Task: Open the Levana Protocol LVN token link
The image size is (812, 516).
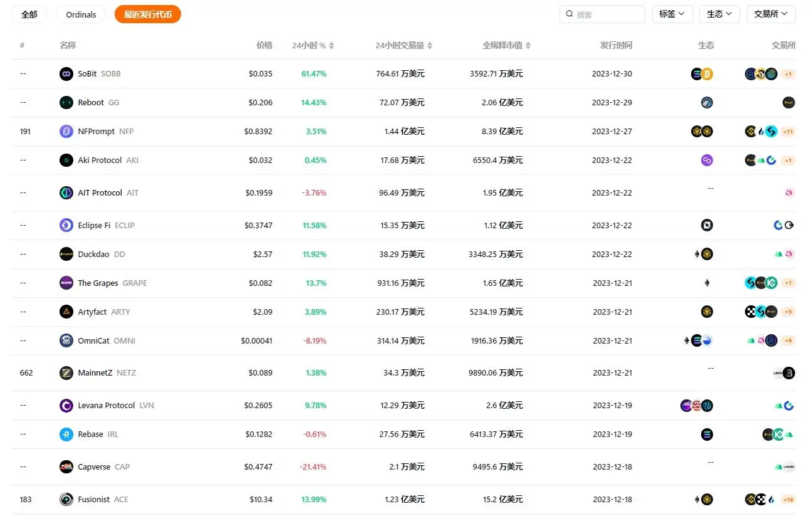Action: tap(116, 406)
